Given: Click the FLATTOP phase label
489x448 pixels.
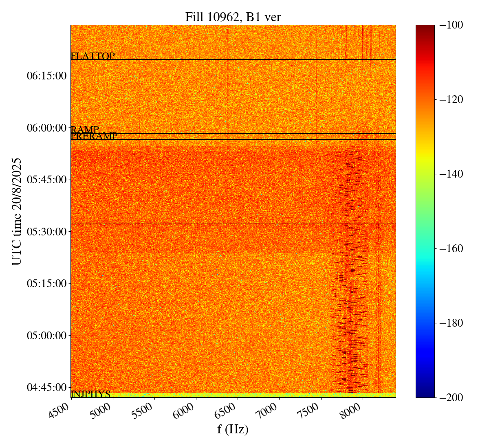Looking at the screenshot, I should (x=93, y=56).
